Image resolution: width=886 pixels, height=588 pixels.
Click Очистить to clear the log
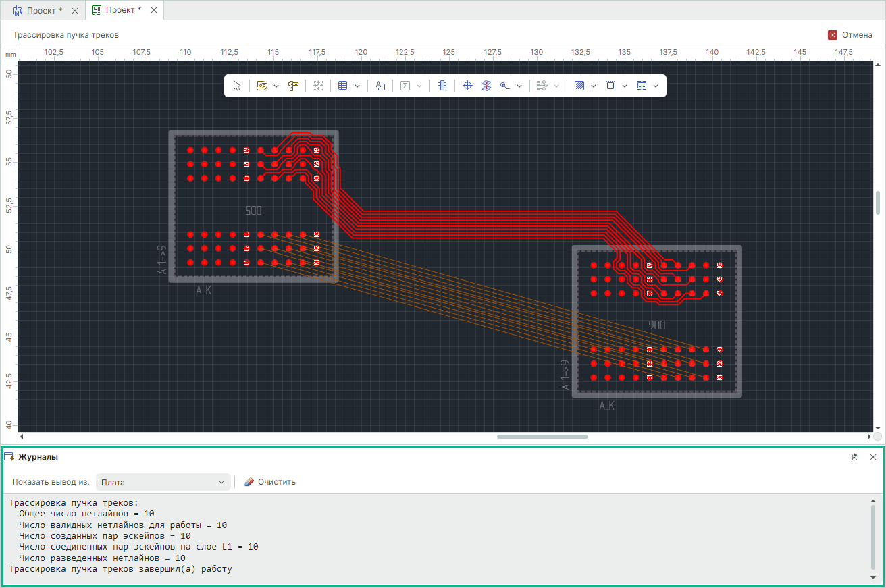[x=269, y=482]
